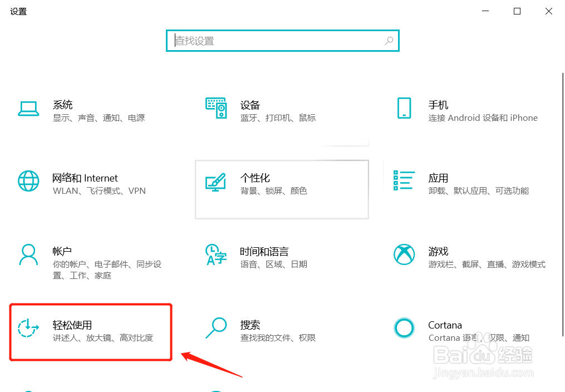Open the 游戏 settings label

pos(438,252)
